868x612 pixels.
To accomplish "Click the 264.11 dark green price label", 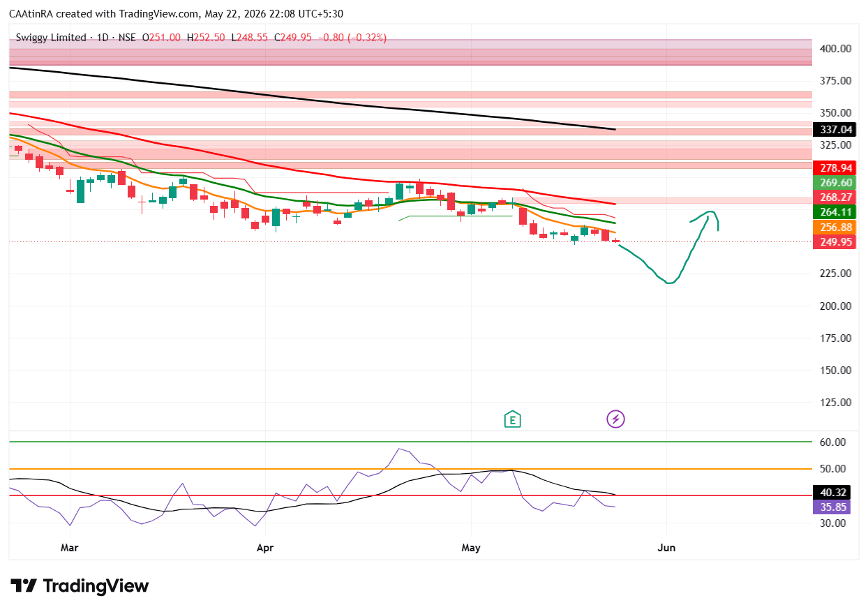I will [835, 212].
